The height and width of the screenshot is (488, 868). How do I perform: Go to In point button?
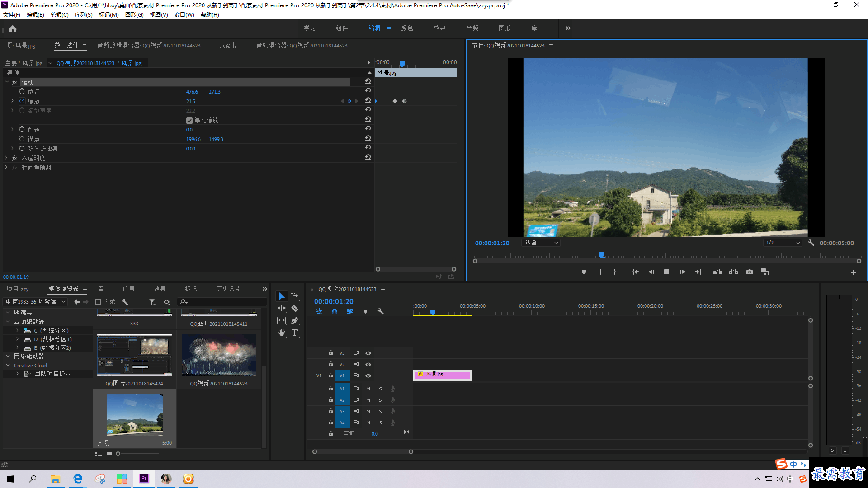pos(635,272)
